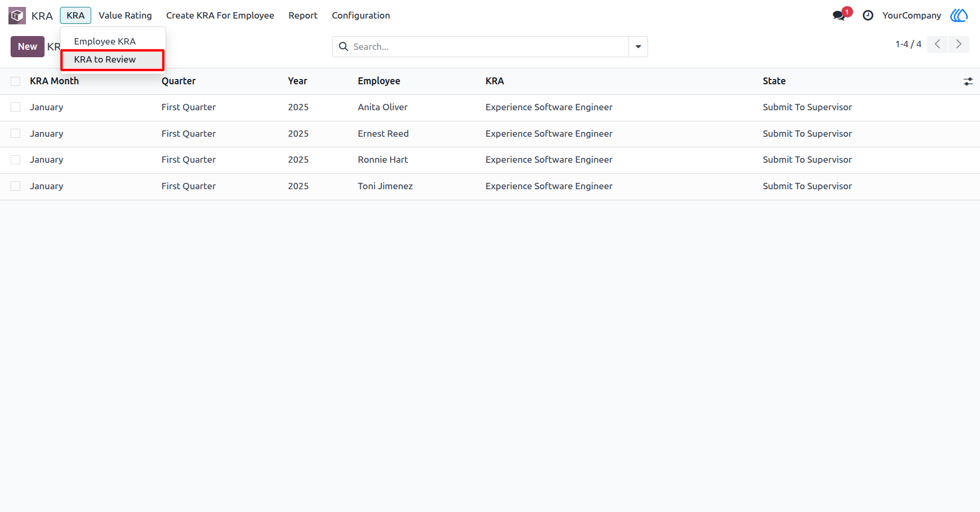980x512 pixels.
Task: Sort by State column header
Action: (774, 81)
